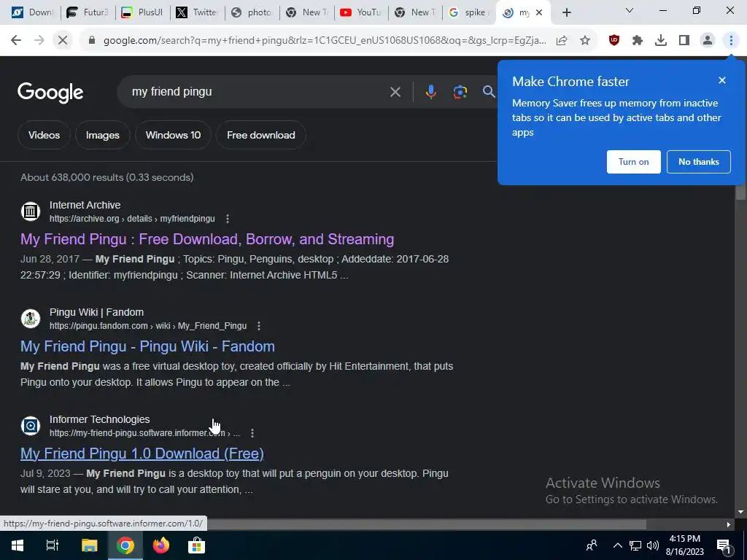Go back to the previous page

point(16,41)
